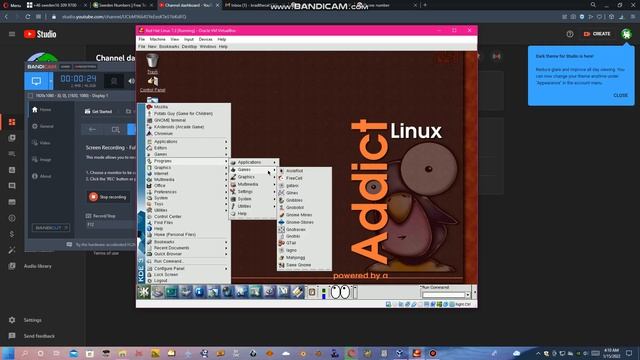Click the YouTube Studio help question icon
The image size is (640, 360).
tap(570, 34)
